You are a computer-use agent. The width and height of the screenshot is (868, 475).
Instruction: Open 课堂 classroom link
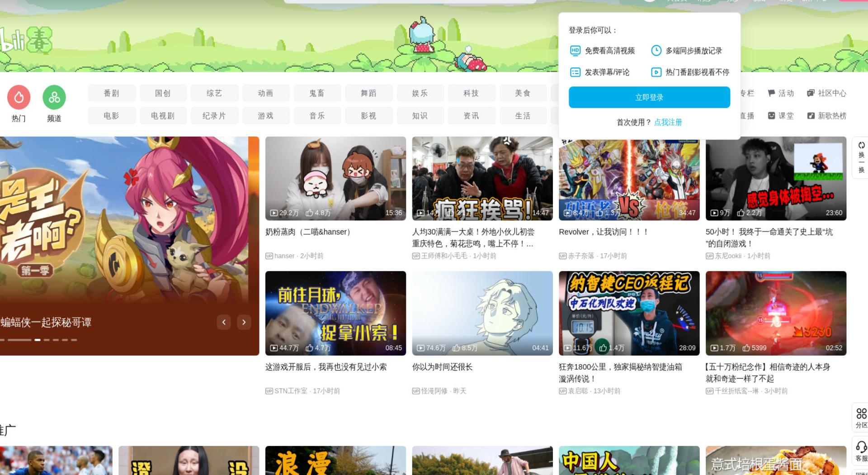coord(781,116)
